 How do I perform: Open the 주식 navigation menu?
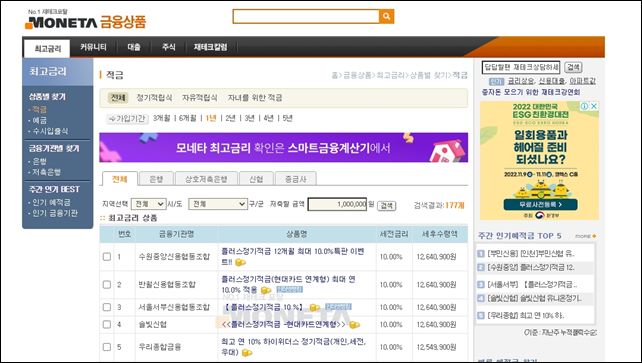tap(168, 47)
